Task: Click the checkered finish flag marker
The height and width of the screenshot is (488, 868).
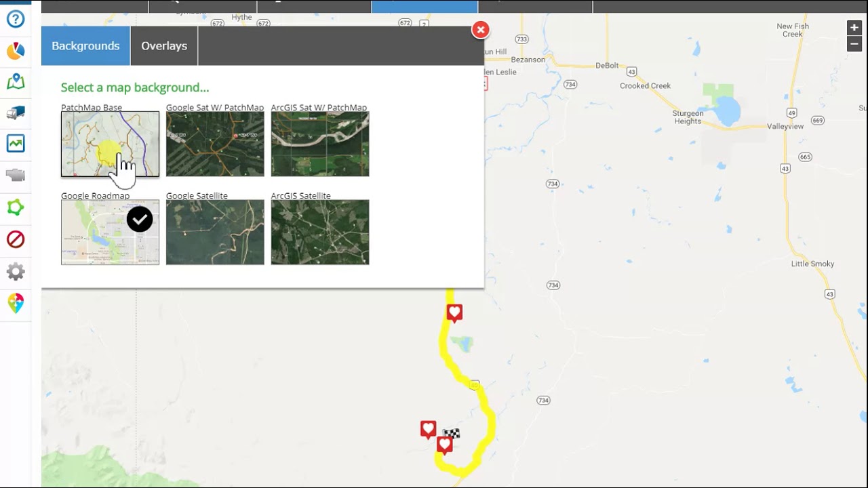Action: point(452,433)
